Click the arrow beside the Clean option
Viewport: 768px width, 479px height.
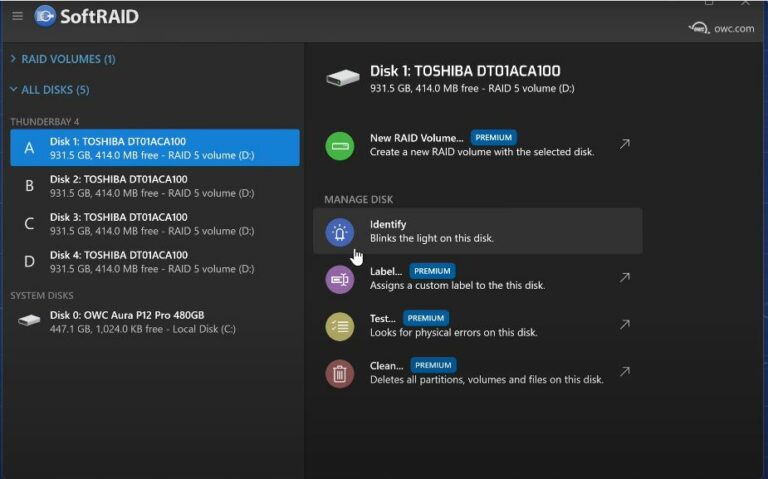[624, 371]
